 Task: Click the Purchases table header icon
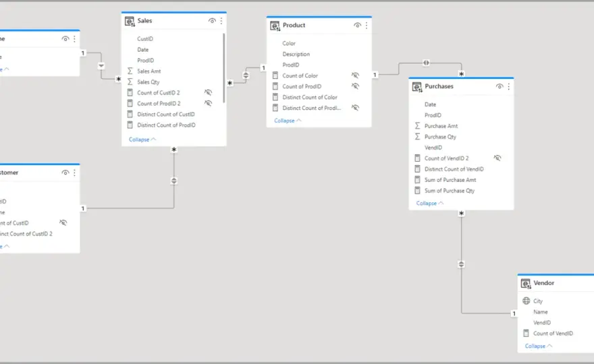coord(417,87)
